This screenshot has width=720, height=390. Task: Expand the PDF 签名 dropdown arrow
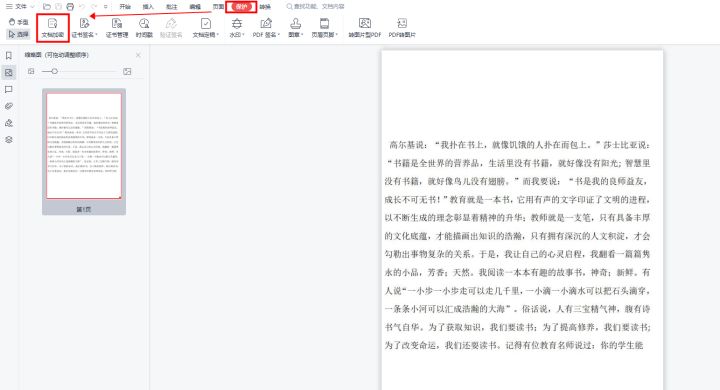279,35
